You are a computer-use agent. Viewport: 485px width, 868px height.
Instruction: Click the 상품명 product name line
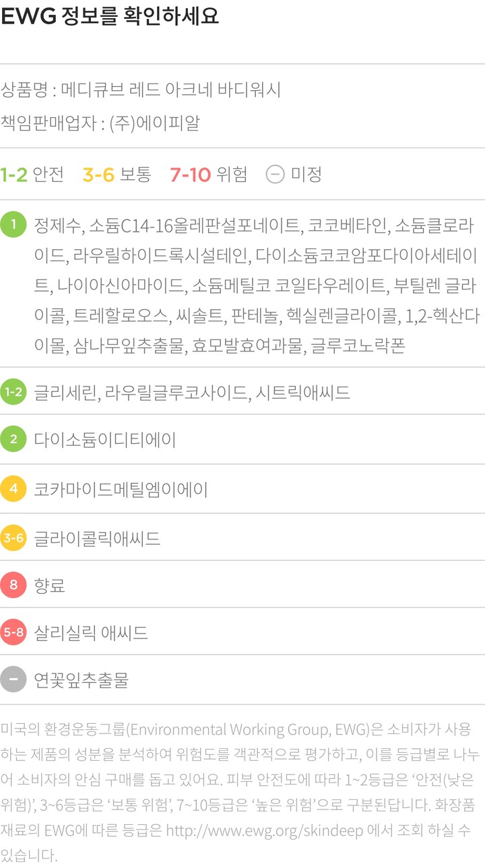(x=141, y=90)
